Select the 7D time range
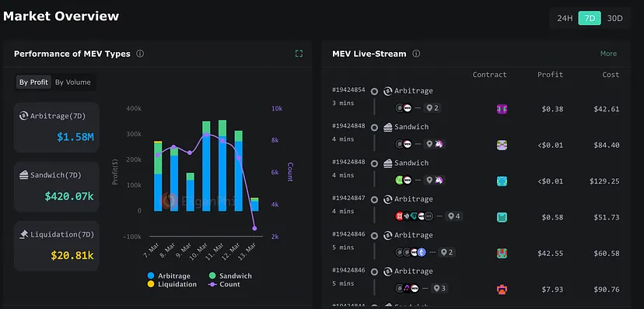644x309 pixels. pos(590,19)
